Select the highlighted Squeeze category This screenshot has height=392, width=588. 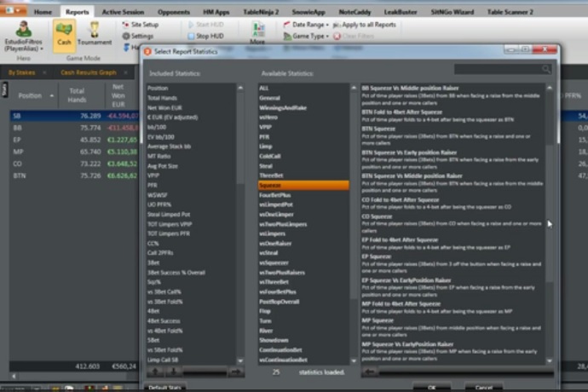[x=303, y=185]
